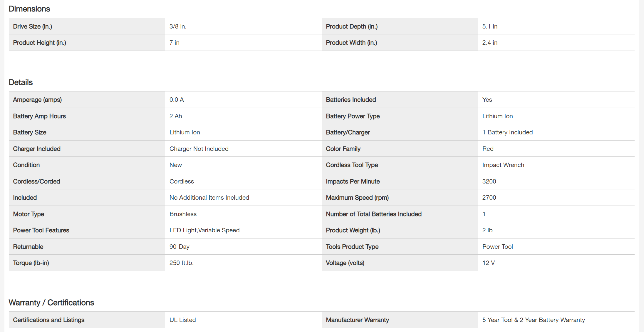Viewport: 644px width, 332px height.
Task: Click the LED Light, Variable Speed value
Action: pyautogui.click(x=204, y=230)
